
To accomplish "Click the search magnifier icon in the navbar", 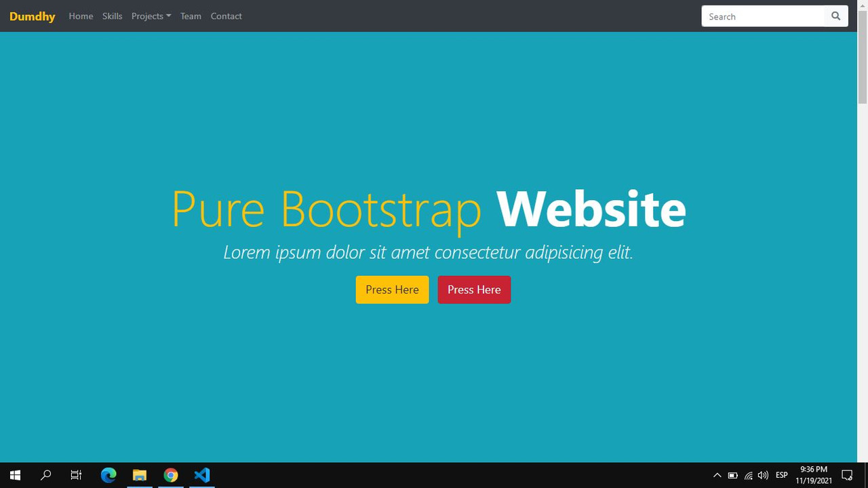I will pos(835,16).
